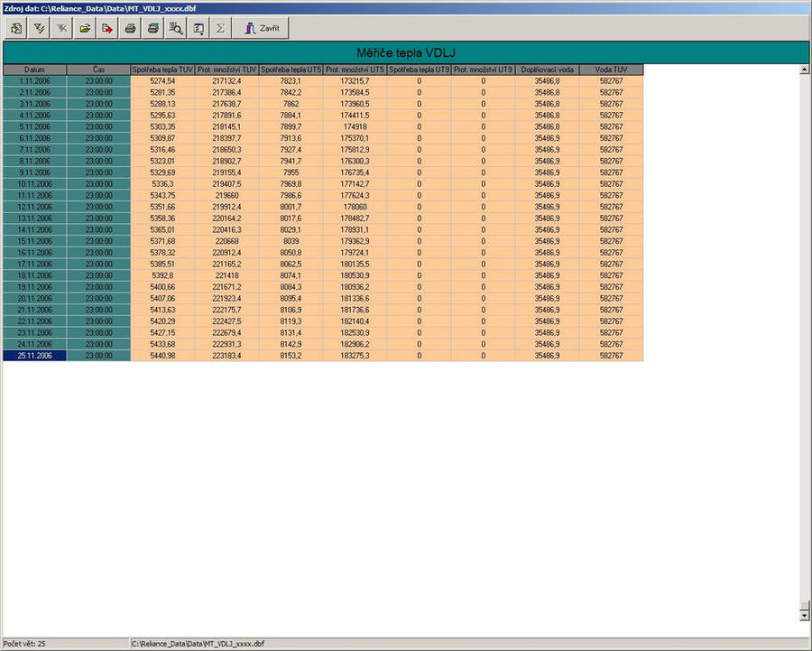Click the value 183275,3 in the last row
This screenshot has width=812, height=651.
tap(355, 356)
